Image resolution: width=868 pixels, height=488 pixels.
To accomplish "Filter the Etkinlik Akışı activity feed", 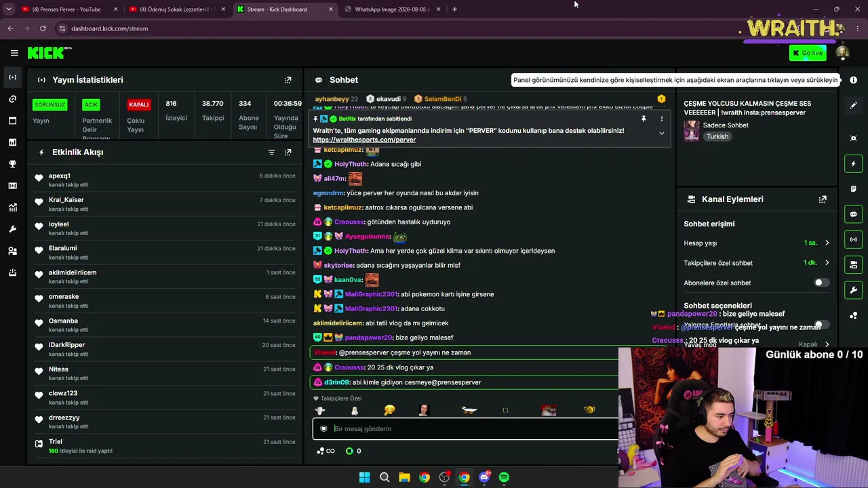I will (x=271, y=152).
